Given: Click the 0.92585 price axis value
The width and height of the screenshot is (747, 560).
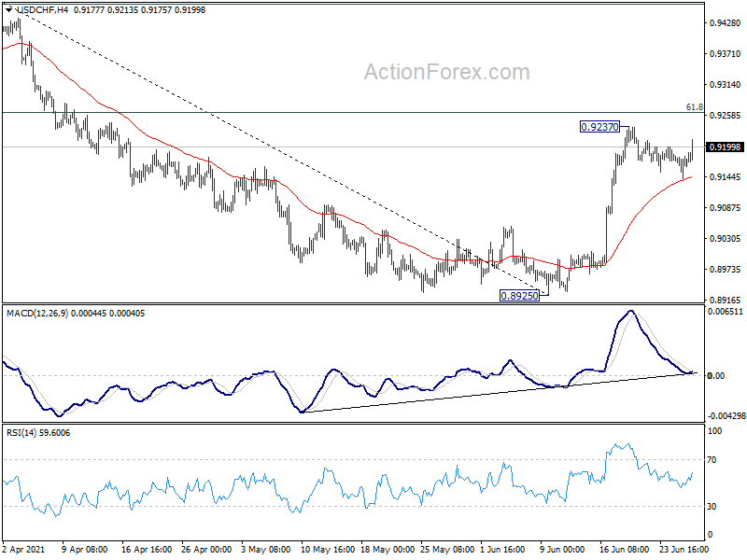Looking at the screenshot, I should tap(726, 115).
